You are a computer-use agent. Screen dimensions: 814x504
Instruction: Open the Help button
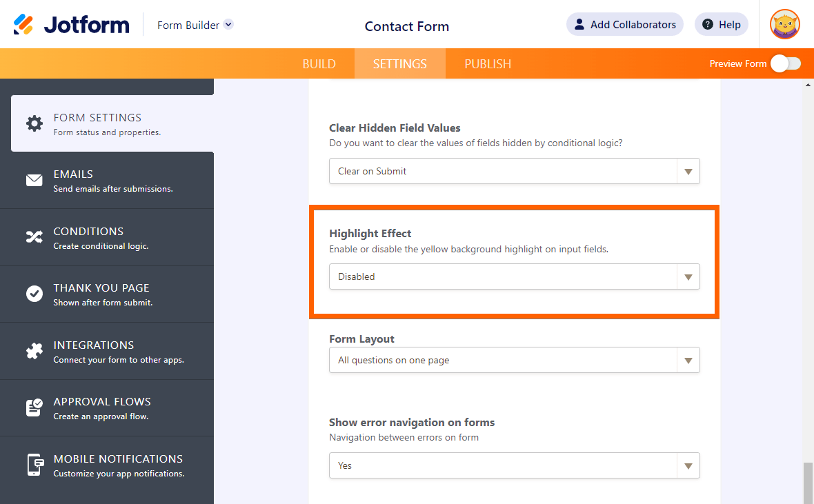(x=721, y=24)
